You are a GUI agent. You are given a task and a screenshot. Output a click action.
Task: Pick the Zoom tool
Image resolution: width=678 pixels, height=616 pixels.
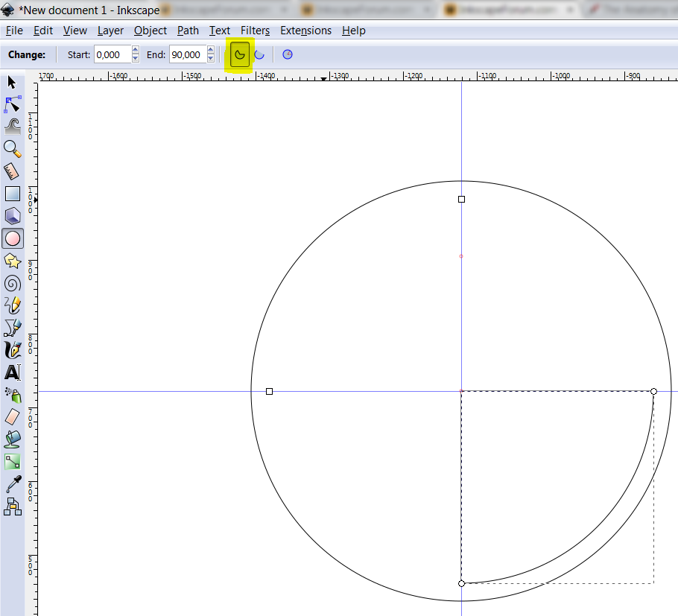pos(12,148)
